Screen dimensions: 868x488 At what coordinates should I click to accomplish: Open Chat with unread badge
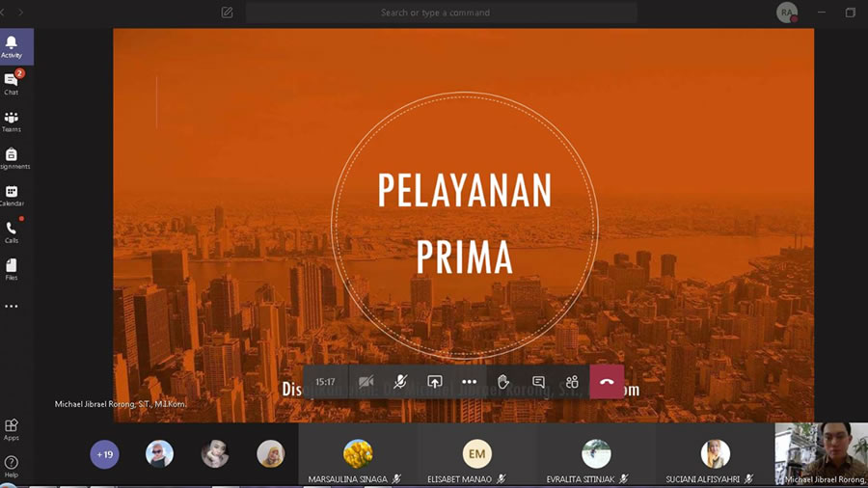(x=12, y=84)
